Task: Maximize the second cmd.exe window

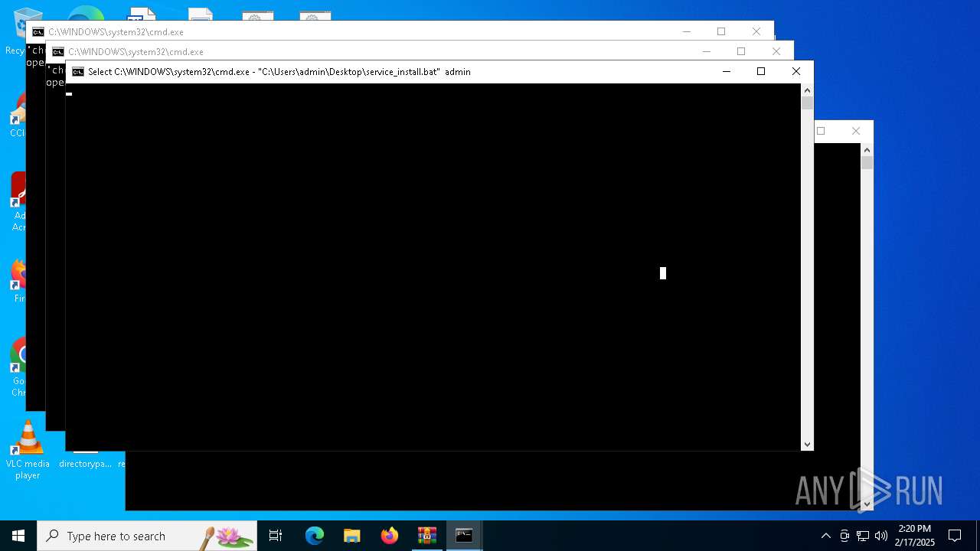Action: (x=741, y=51)
